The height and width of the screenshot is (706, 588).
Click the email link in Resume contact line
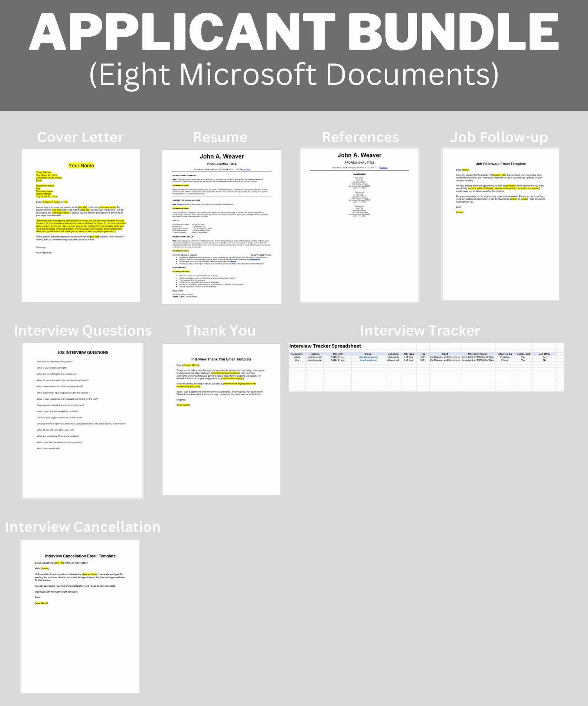(246, 169)
